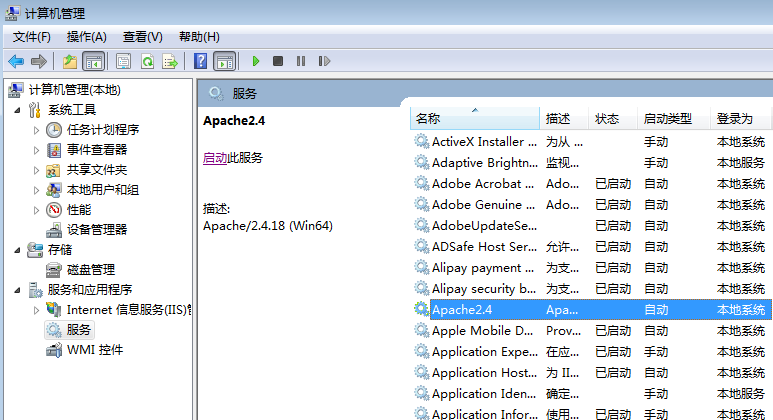Click the Up one level folder icon
The width and height of the screenshot is (773, 420).
(70, 61)
